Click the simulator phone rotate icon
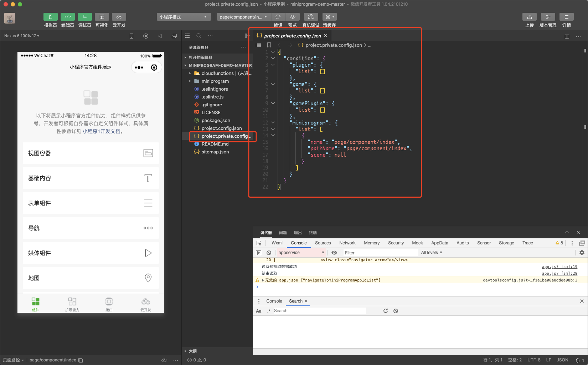The width and height of the screenshot is (588, 365). pos(131,36)
